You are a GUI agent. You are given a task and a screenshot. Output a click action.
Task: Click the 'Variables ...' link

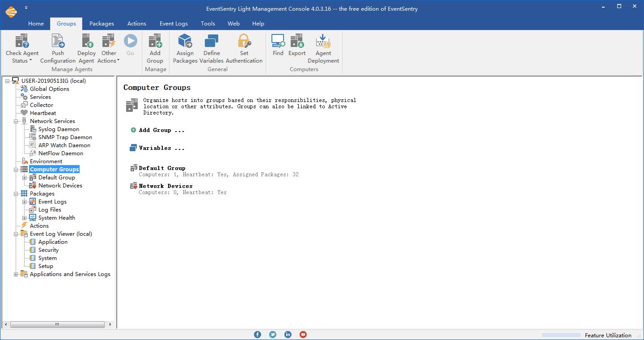click(161, 148)
